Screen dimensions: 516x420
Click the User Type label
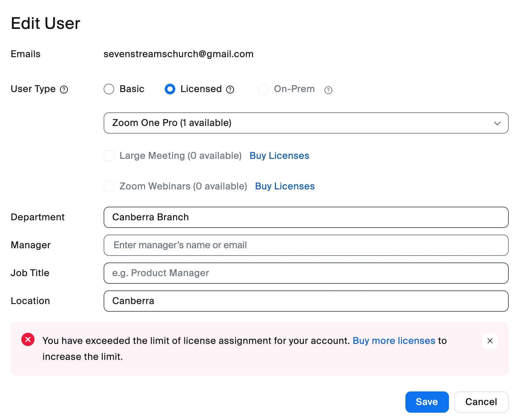click(33, 89)
